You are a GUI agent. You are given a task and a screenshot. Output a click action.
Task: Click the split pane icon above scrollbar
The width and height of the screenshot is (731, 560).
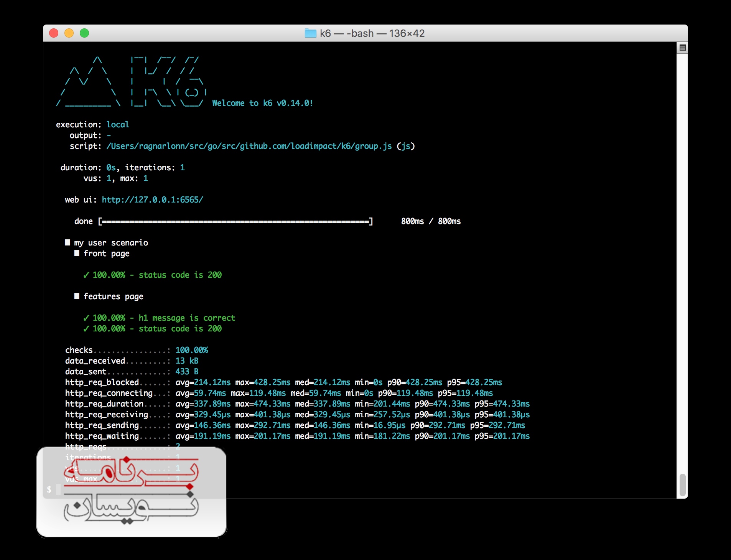(x=682, y=48)
